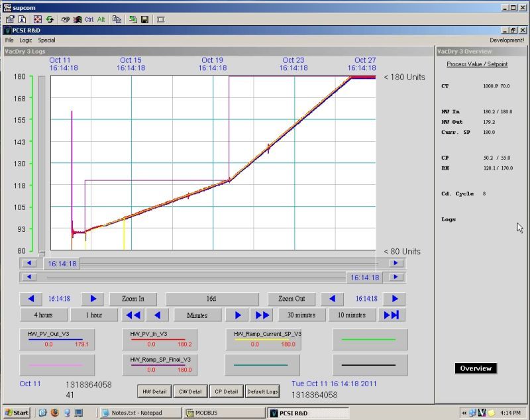Screen dimensions: 530x420
Task: Send Ctrl-Alt-Del keys icon
Action: 65,20
